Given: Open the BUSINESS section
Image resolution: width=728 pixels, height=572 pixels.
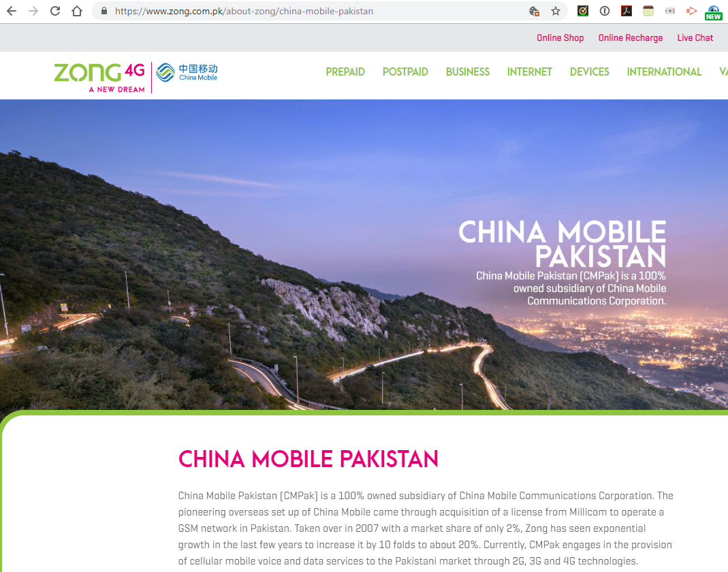Looking at the screenshot, I should [468, 71].
